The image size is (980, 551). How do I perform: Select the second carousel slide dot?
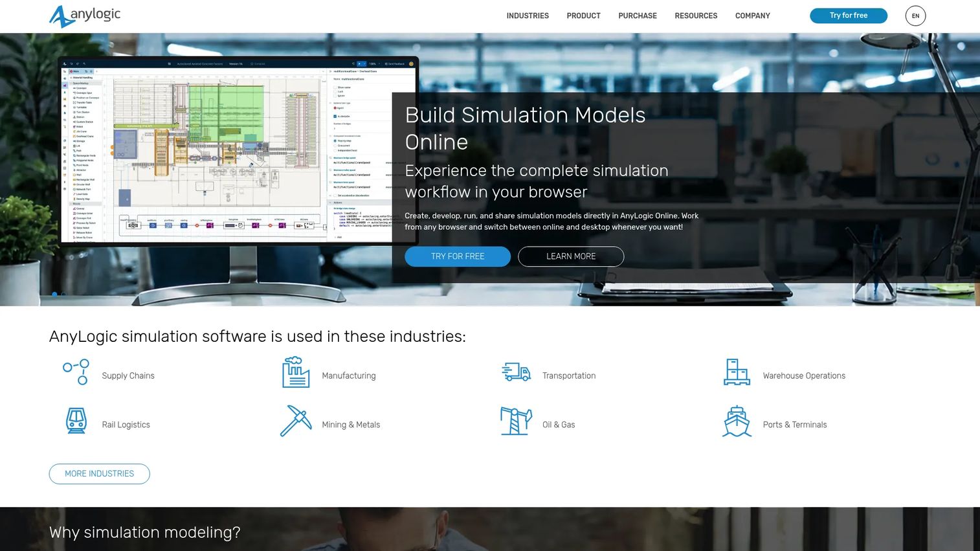[63, 295]
